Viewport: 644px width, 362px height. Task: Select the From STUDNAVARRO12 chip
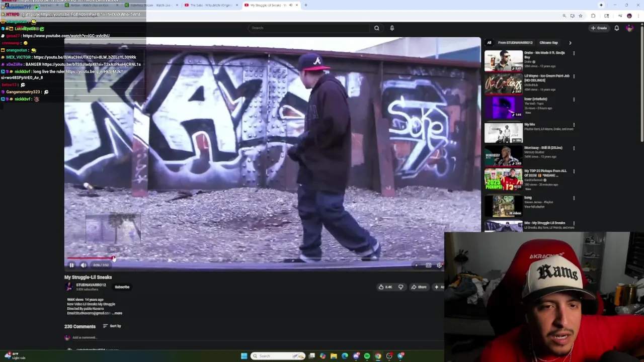515,43
